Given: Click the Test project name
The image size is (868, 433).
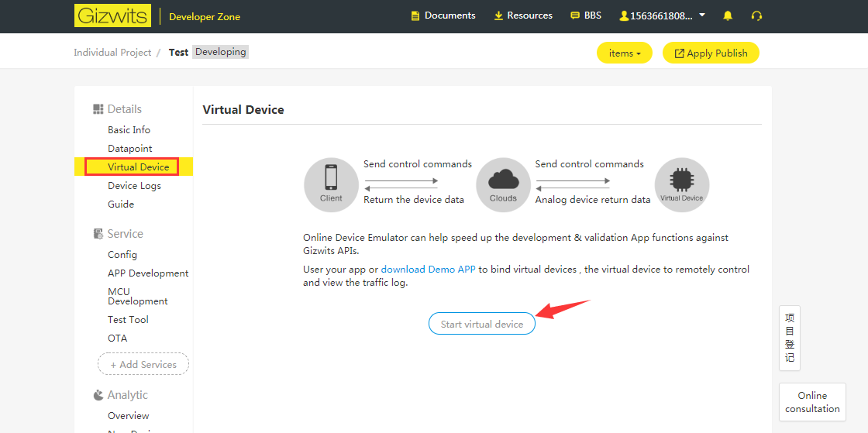Looking at the screenshot, I should click(x=179, y=53).
